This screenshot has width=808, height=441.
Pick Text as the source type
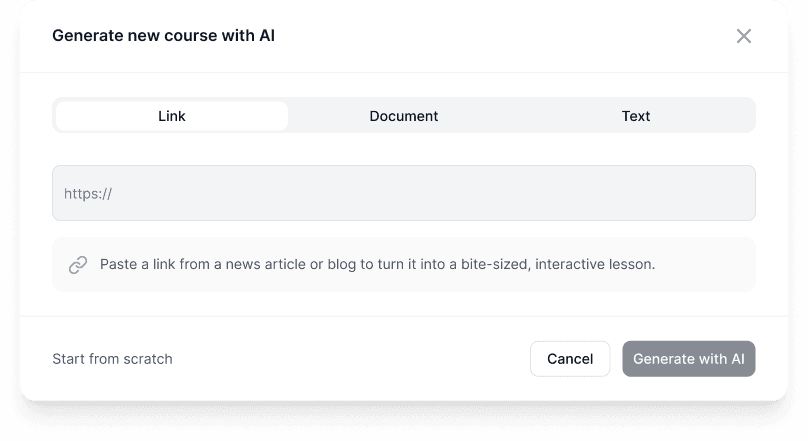pos(635,116)
